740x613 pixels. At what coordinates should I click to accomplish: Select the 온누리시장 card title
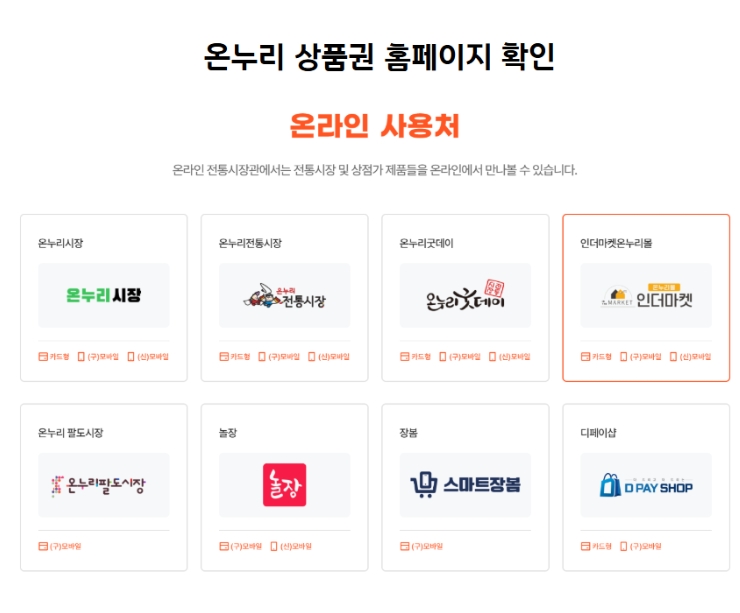coord(60,244)
